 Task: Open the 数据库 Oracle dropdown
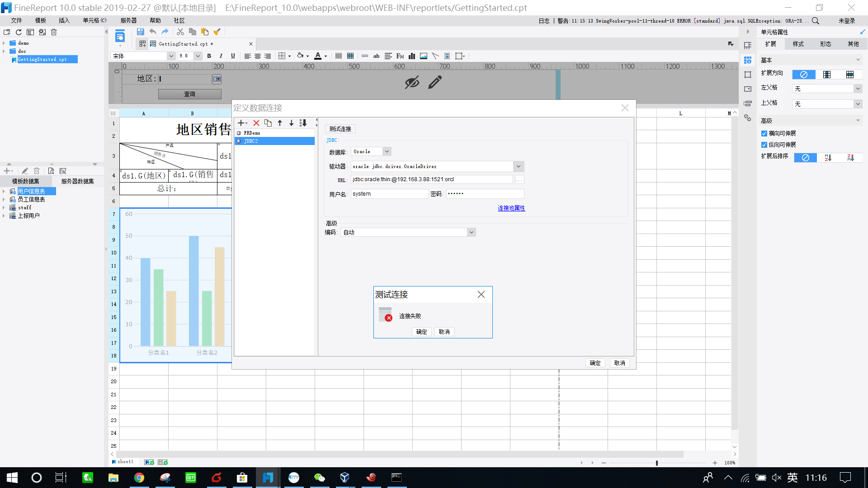click(387, 151)
